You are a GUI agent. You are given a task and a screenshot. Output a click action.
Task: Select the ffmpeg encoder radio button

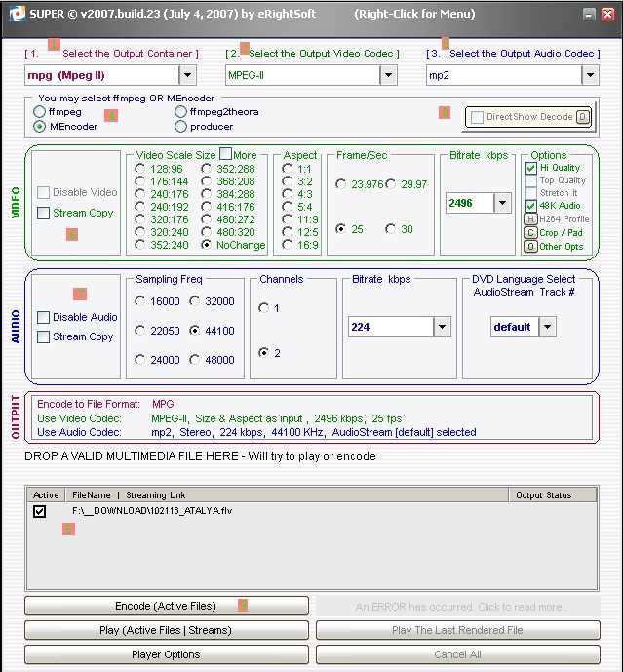[x=40, y=112]
